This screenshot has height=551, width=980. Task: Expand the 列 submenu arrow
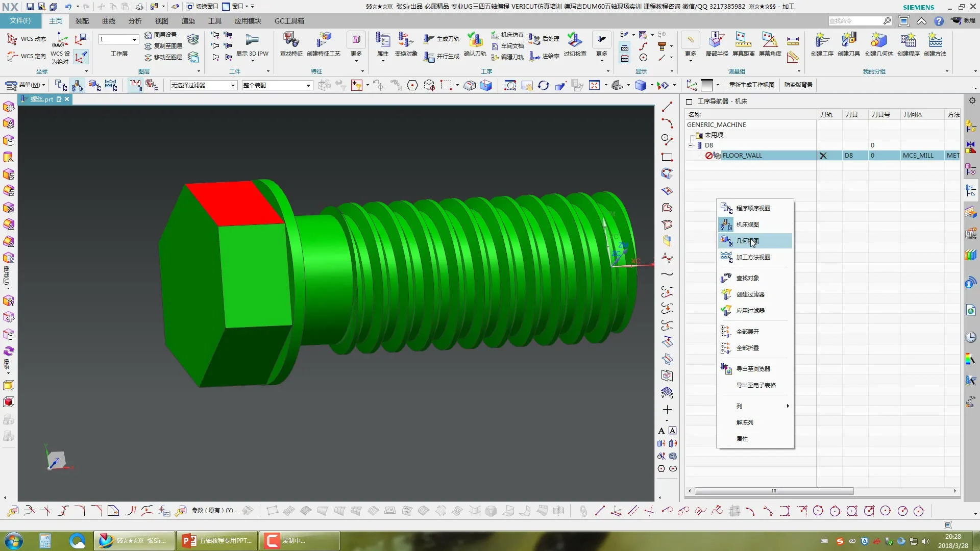[788, 406]
